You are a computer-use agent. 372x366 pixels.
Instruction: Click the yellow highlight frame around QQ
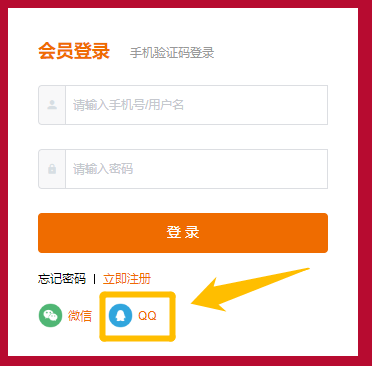click(x=138, y=316)
